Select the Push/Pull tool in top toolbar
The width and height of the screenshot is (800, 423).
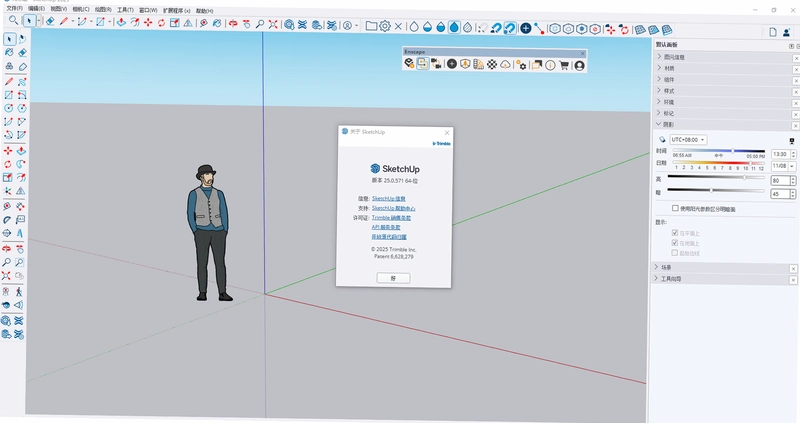point(121,22)
